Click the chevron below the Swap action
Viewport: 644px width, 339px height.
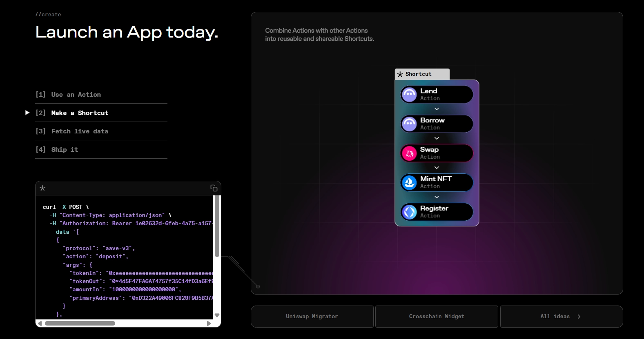437,168
